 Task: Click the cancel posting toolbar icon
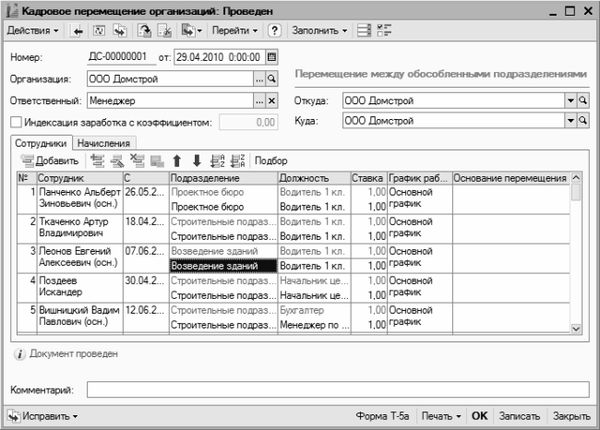165,31
